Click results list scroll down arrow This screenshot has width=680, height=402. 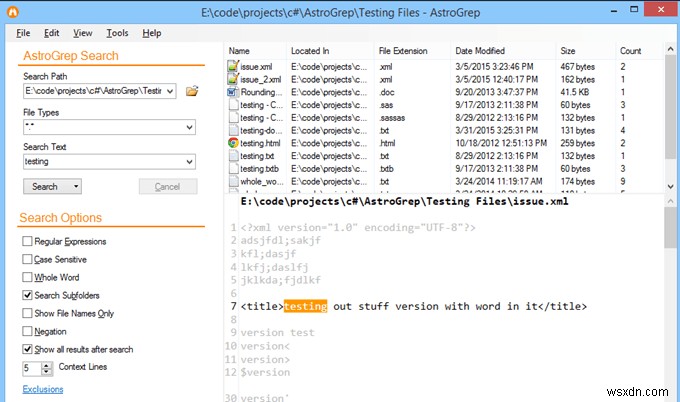click(670, 186)
